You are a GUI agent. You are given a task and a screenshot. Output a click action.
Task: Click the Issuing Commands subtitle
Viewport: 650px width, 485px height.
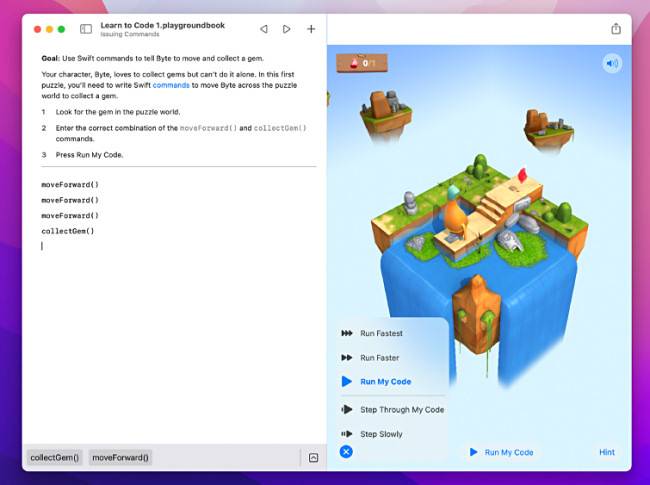(130, 34)
